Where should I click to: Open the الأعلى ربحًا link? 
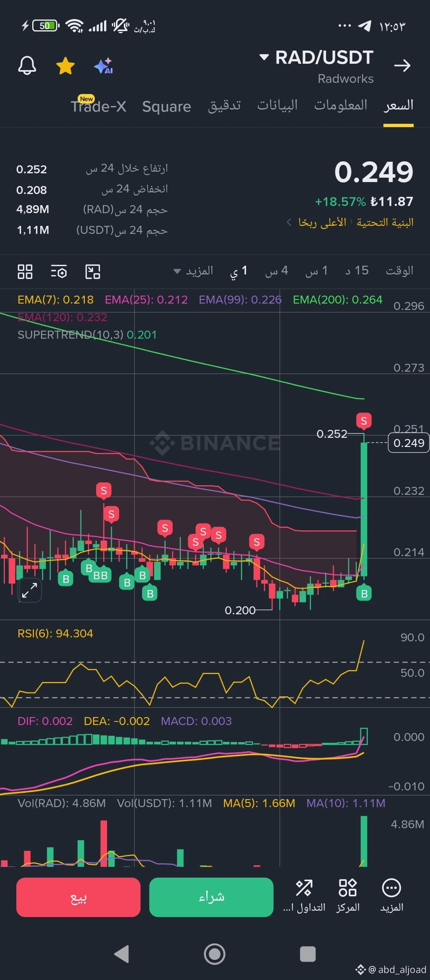322,222
